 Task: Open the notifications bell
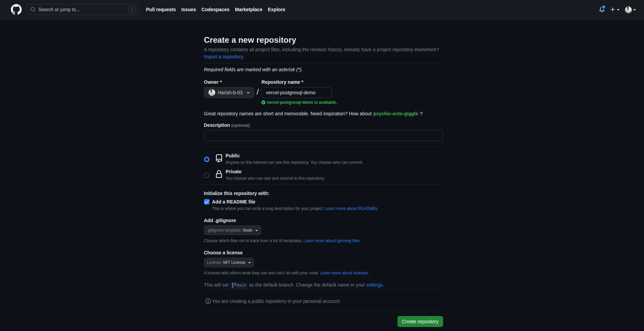[602, 9]
